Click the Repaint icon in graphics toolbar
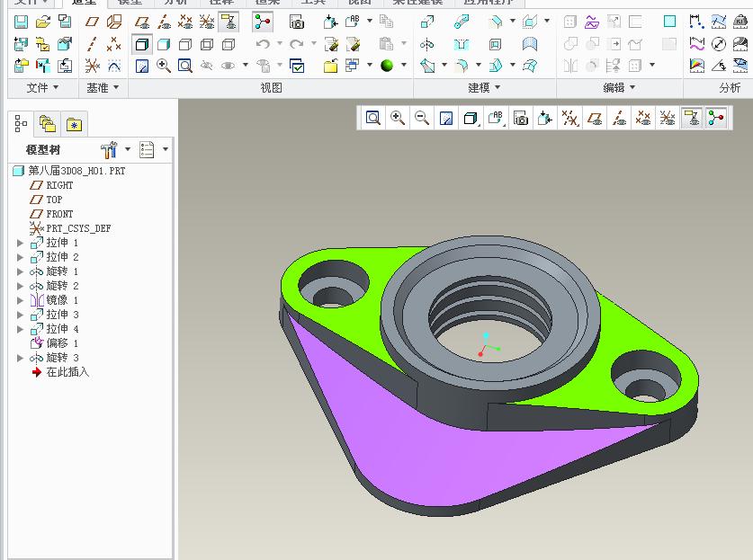This screenshot has height=560, width=753. [x=445, y=118]
